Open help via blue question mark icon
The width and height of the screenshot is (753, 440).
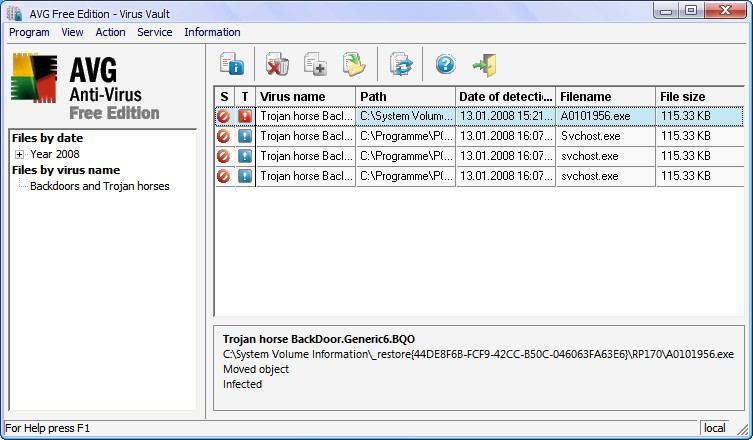pyautogui.click(x=445, y=64)
